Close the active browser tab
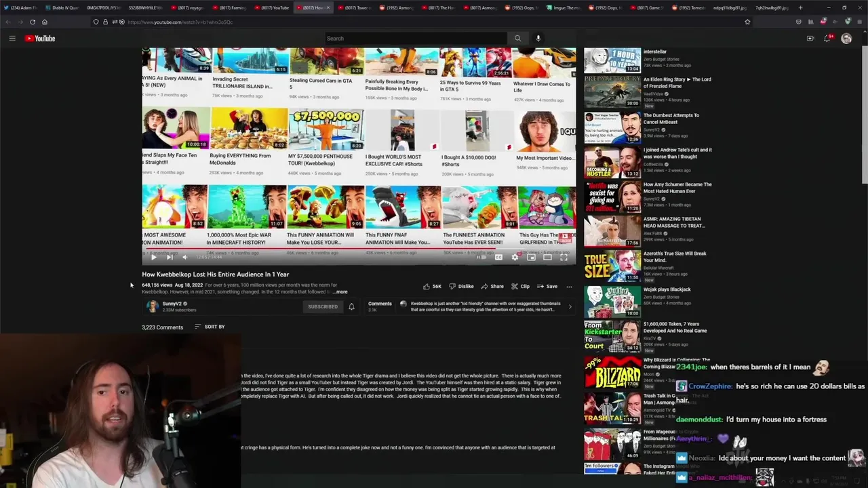This screenshot has width=868, height=488. point(329,7)
